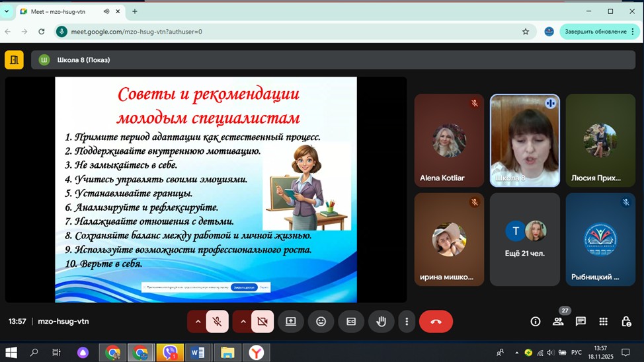Expand video settings arrow beside camera
644x362 pixels.
tap(243, 322)
